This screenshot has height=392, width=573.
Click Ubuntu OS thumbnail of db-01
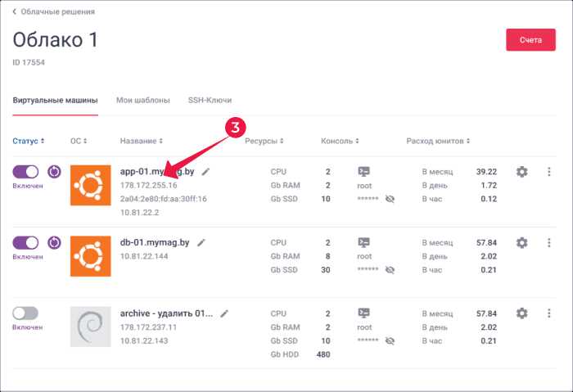tap(90, 255)
